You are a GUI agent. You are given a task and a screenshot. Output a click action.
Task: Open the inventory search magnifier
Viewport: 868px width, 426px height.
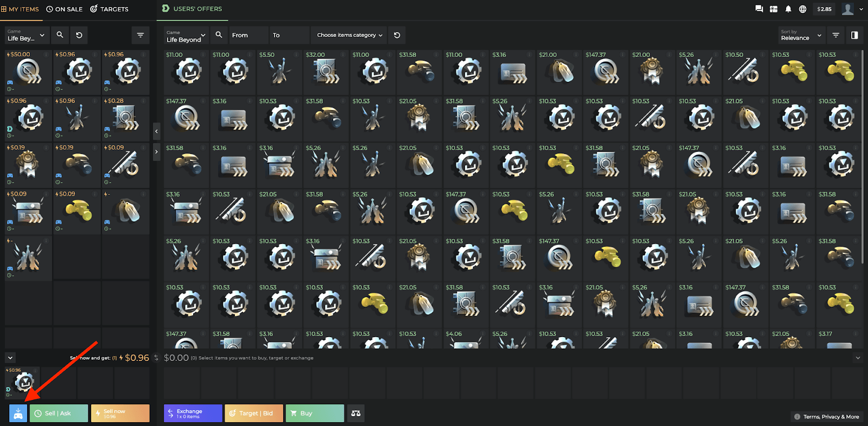[60, 35]
